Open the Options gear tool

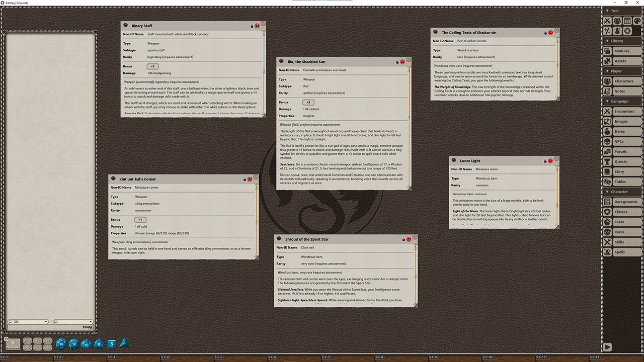[x=627, y=31]
